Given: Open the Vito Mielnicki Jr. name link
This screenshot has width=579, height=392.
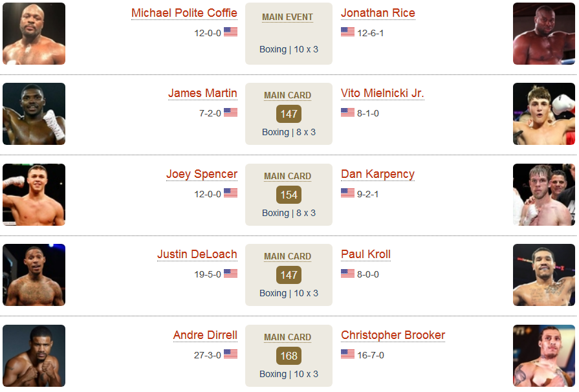Looking at the screenshot, I should [x=382, y=93].
